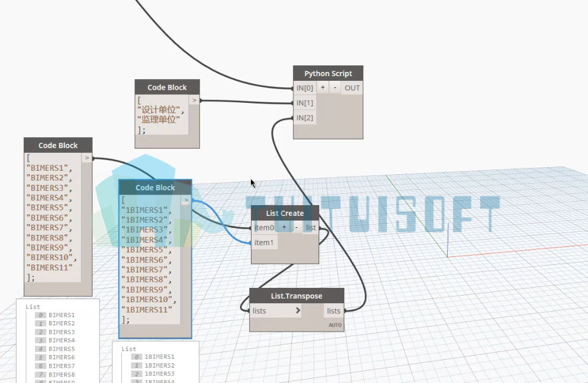
Task: Select the List.Transpose node title bar
Action: 297,296
